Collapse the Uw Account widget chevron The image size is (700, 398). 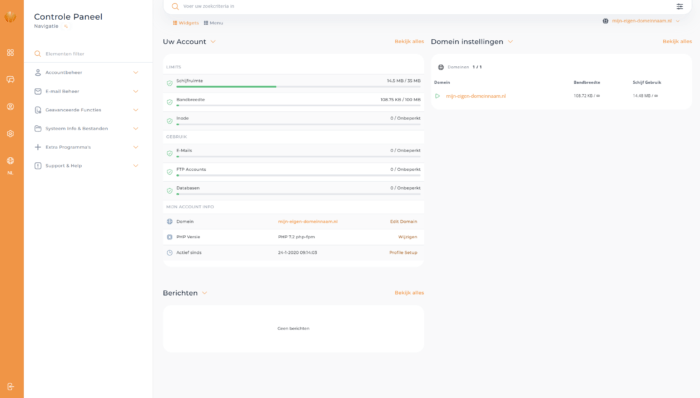[213, 41]
